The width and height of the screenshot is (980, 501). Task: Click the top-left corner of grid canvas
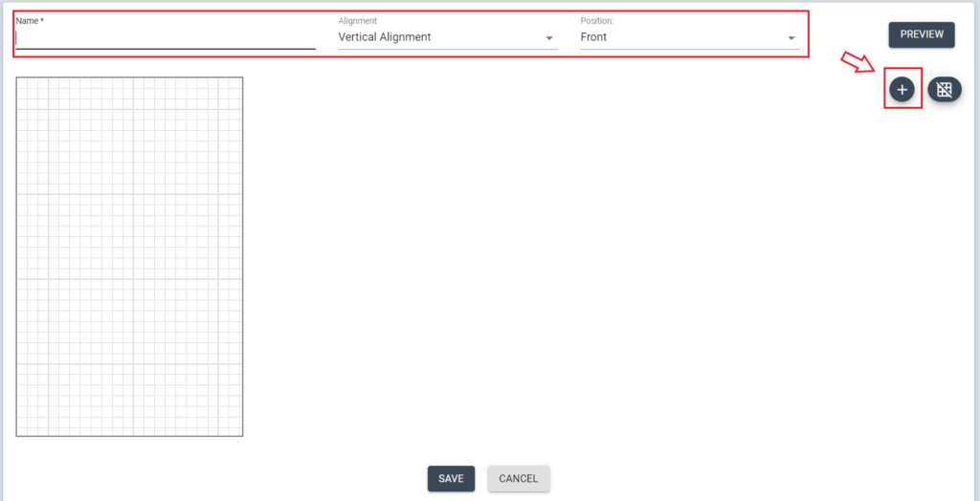pos(18,79)
